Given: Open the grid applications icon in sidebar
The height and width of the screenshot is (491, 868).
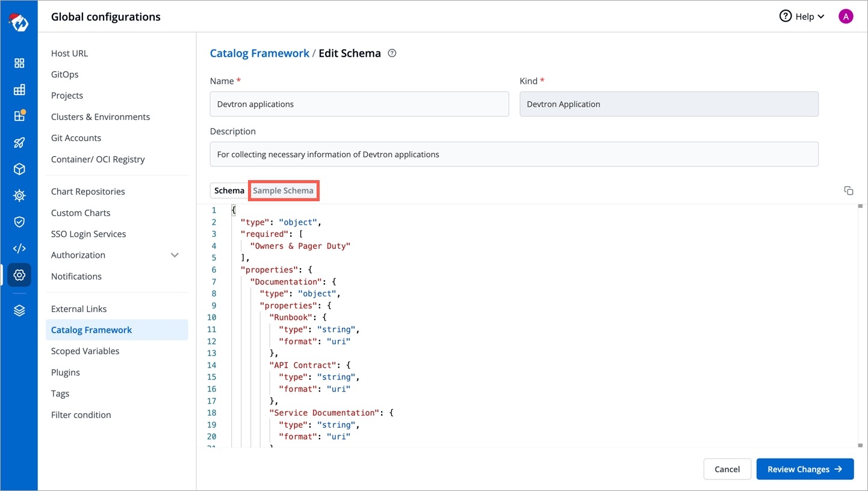Looking at the screenshot, I should pyautogui.click(x=19, y=63).
